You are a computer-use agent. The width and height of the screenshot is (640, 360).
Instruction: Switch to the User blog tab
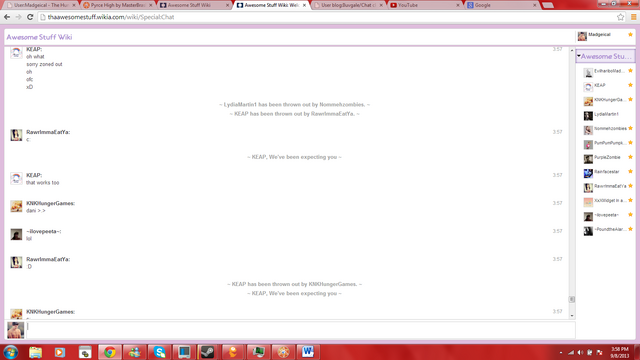click(348, 5)
